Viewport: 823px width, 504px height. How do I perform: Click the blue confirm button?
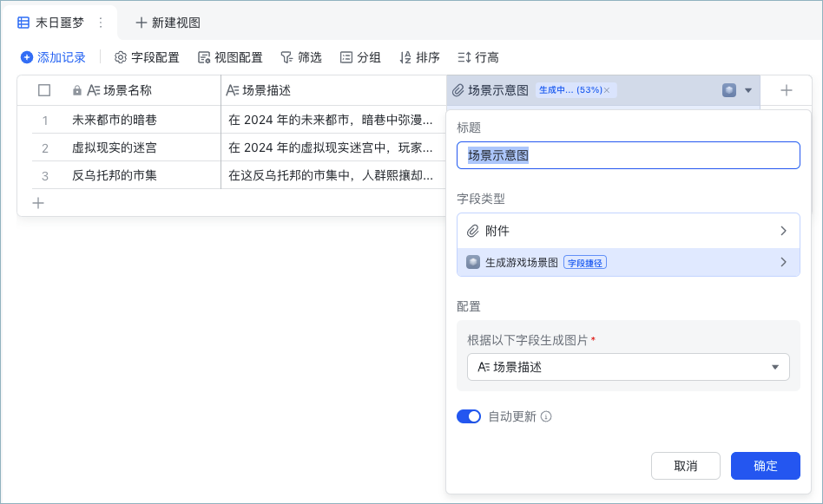(765, 466)
